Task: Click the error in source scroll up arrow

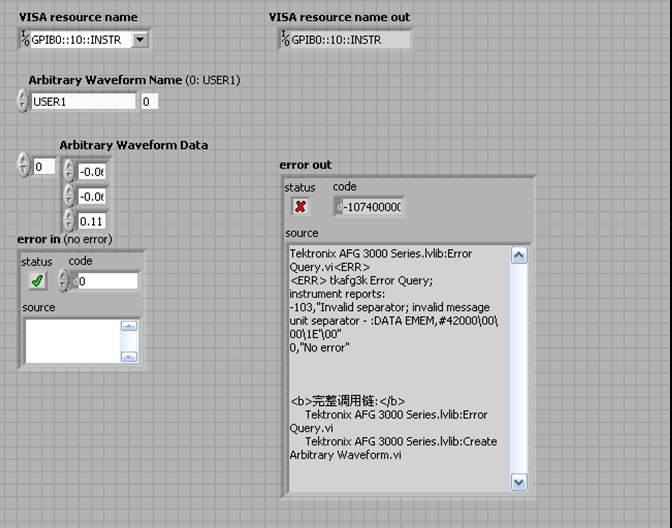Action: 129,326
